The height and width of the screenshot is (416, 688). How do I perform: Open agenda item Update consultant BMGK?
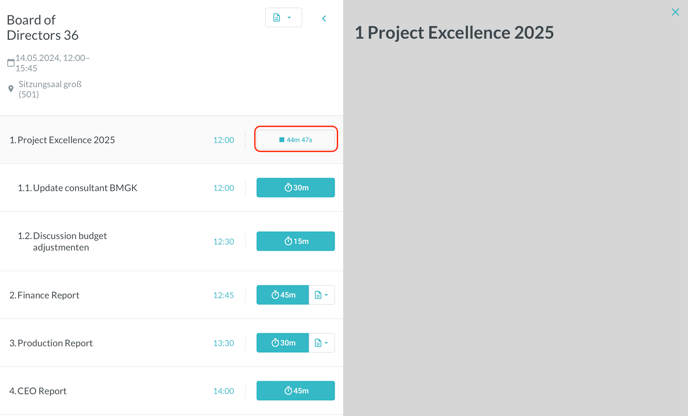(x=85, y=188)
